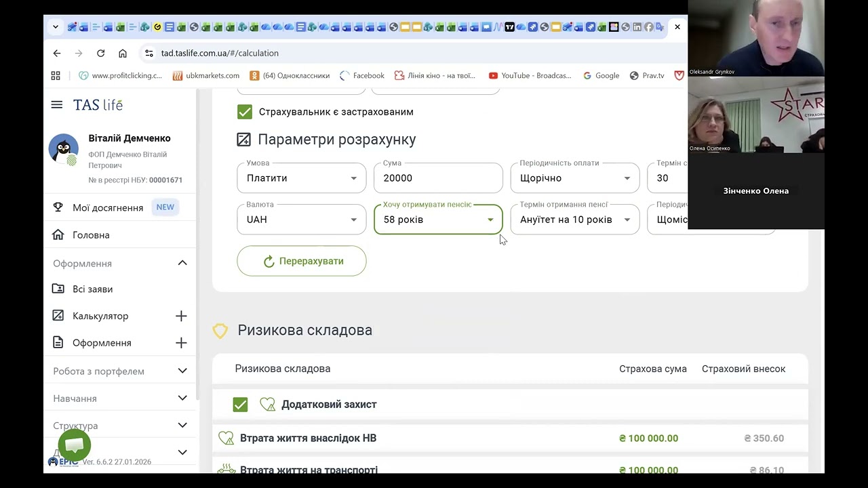Open YouTube Broadcast bookmark
The height and width of the screenshot is (488, 868).
pos(530,75)
